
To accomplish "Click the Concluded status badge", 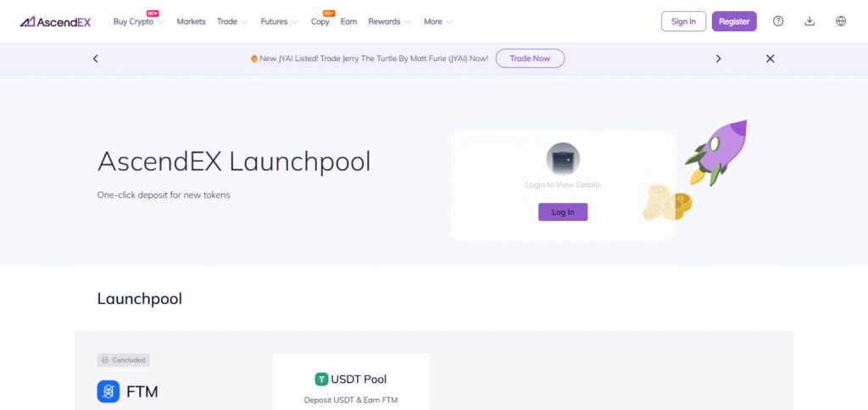I will tap(124, 360).
